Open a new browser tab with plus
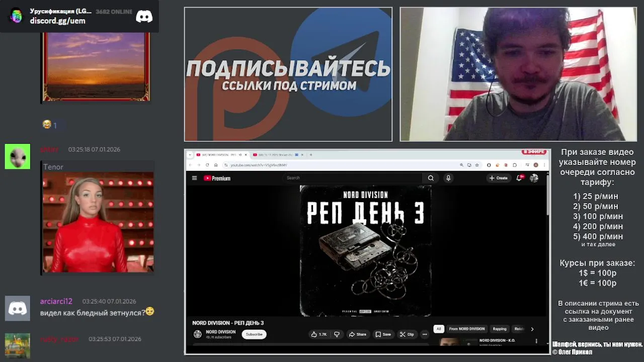Screen dimensions: 644x362 tap(311, 155)
